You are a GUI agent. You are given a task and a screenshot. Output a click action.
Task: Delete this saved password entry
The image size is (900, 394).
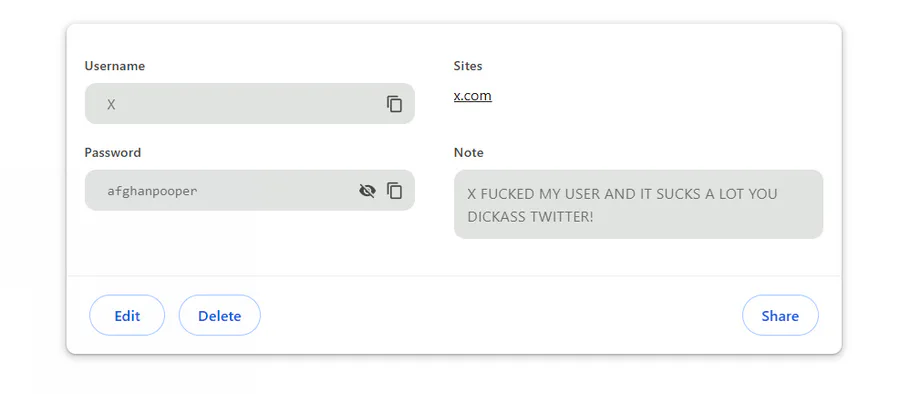coord(220,315)
